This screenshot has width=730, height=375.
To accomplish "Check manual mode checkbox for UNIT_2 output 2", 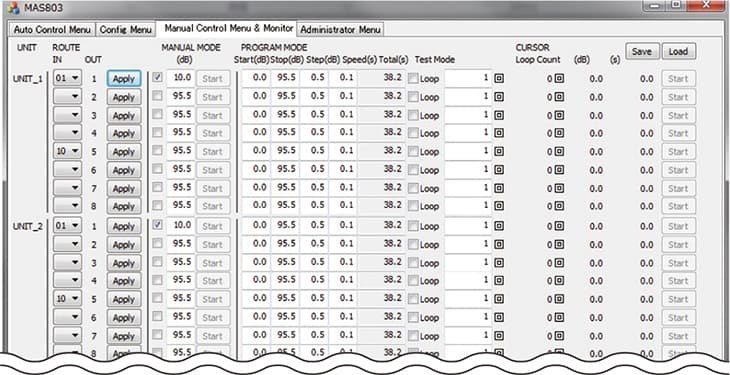I will [157, 243].
